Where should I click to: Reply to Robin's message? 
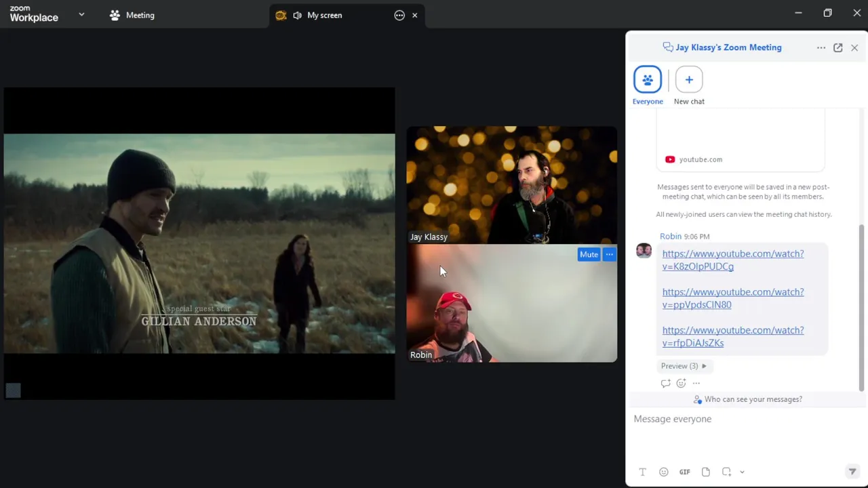[665, 383]
